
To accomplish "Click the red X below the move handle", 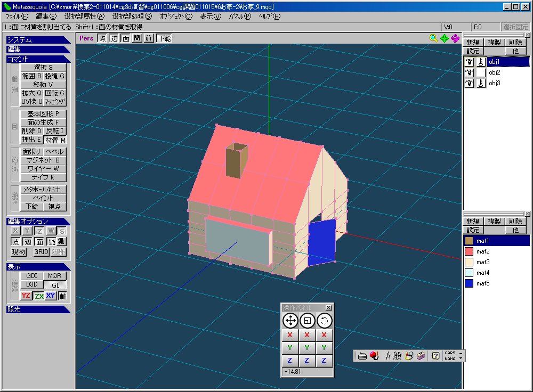I will tap(290, 335).
